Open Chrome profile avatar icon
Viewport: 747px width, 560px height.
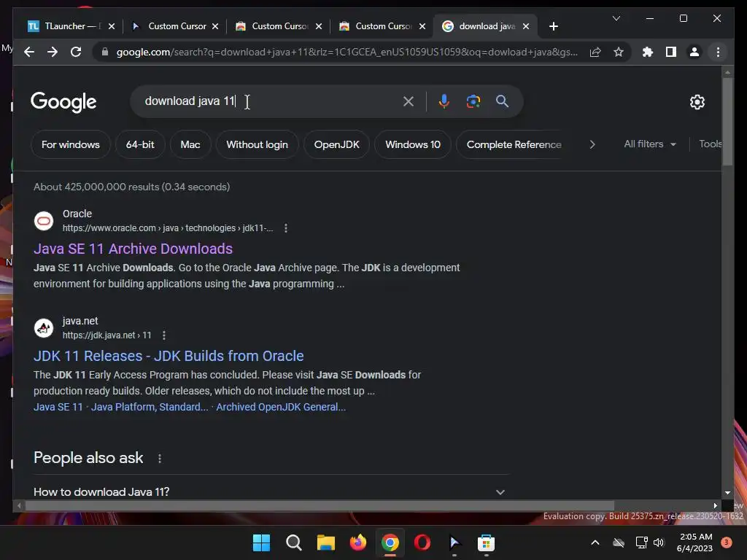point(694,52)
